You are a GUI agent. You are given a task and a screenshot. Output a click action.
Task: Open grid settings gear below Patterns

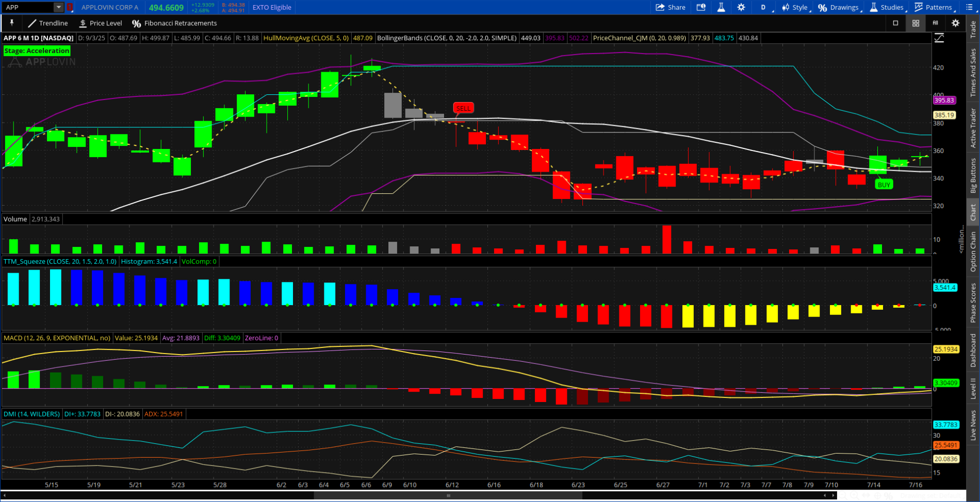[x=955, y=23]
